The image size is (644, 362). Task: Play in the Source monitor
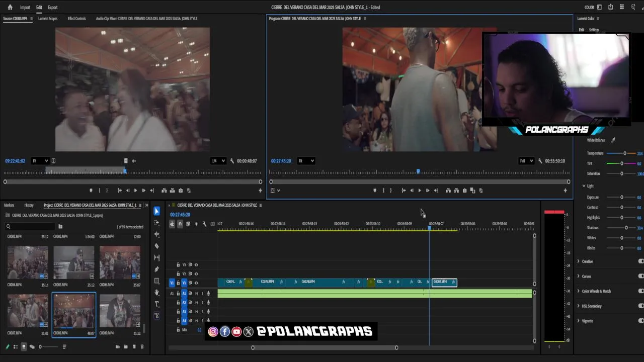[x=135, y=191]
